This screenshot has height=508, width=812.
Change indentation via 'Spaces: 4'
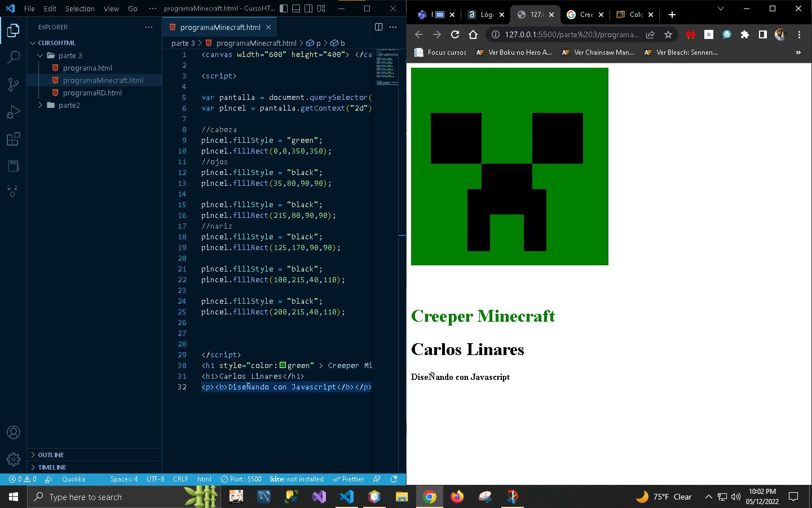[x=124, y=479]
